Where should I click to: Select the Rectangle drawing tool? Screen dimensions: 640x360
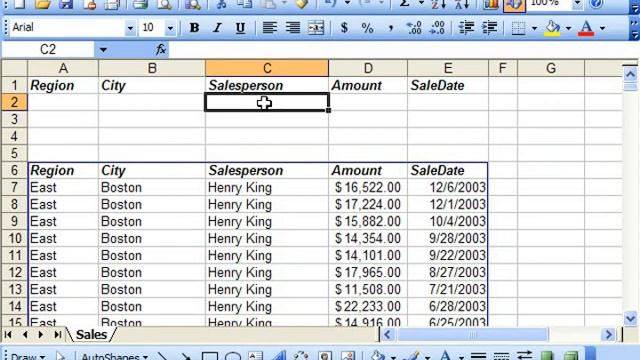[x=209, y=356]
